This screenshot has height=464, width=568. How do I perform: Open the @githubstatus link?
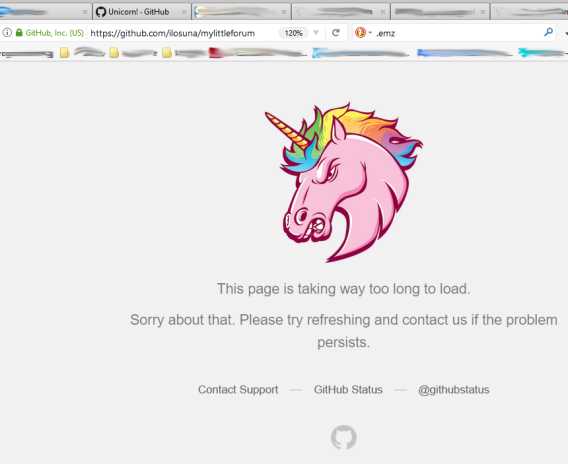pyautogui.click(x=454, y=390)
